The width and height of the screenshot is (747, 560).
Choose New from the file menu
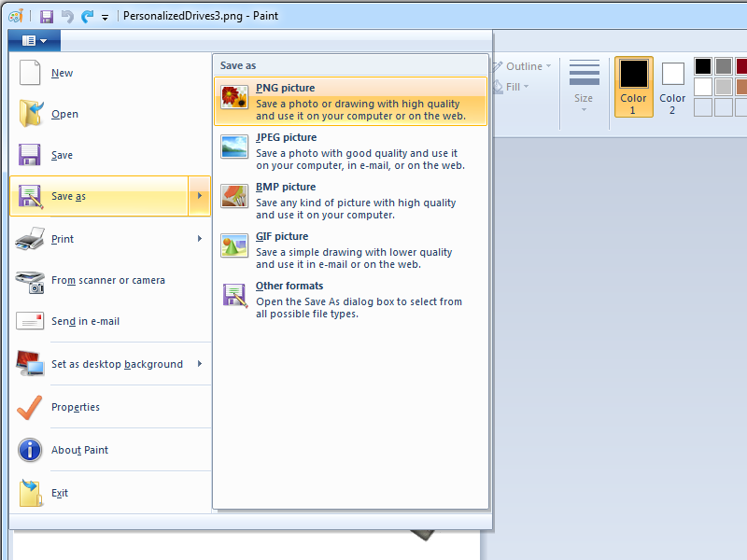click(x=63, y=73)
